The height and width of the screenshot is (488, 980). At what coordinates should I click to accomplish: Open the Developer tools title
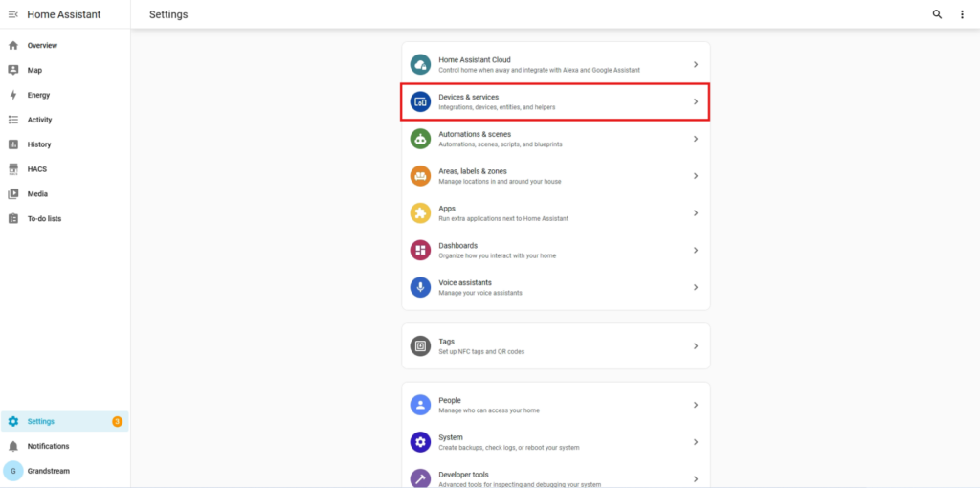[463, 475]
